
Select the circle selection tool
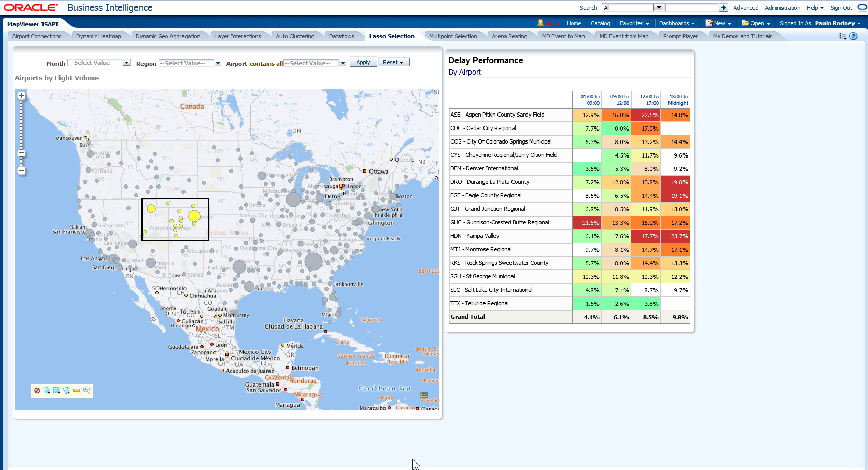tap(47, 391)
